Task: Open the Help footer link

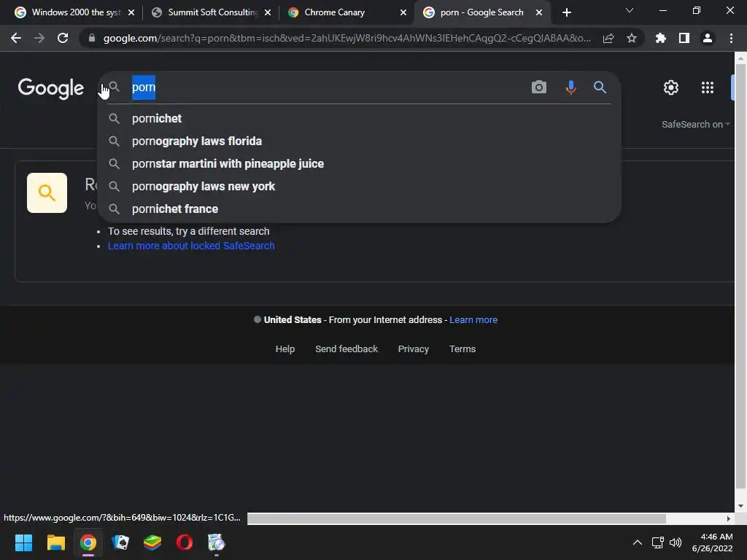Action: point(285,349)
